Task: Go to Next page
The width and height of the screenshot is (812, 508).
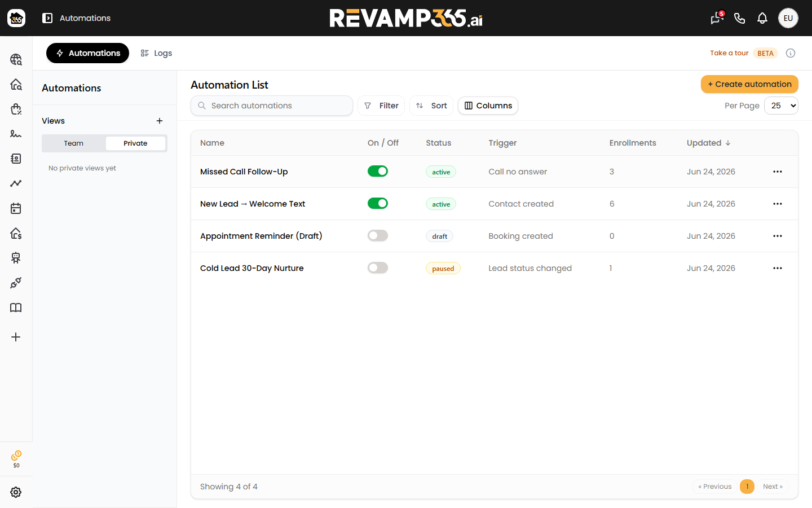Action: [x=773, y=487]
